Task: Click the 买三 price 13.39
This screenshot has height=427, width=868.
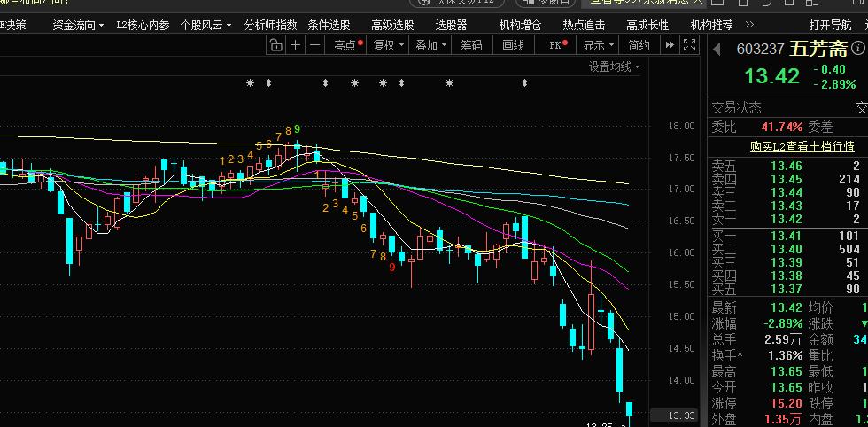Action: pos(787,262)
